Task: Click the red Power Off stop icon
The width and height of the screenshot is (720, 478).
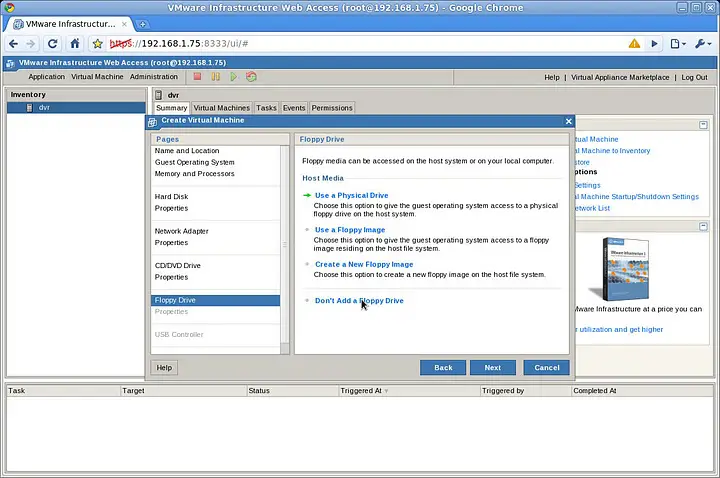Action: tap(197, 77)
